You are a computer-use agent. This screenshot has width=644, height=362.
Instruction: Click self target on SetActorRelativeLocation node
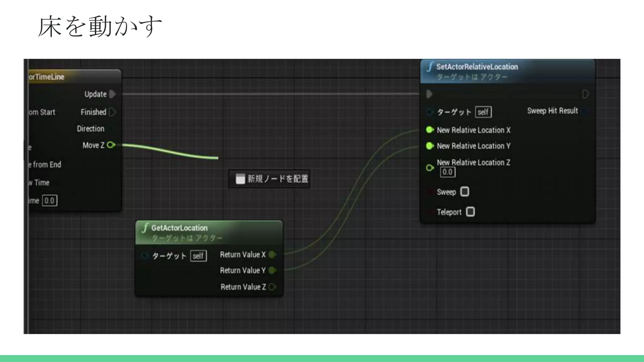point(483,112)
